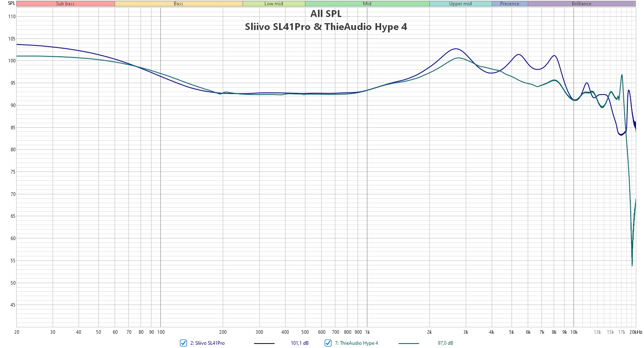Click the '85' SPL axis value
The width and height of the screenshot is (644, 348).
pyautogui.click(x=13, y=128)
